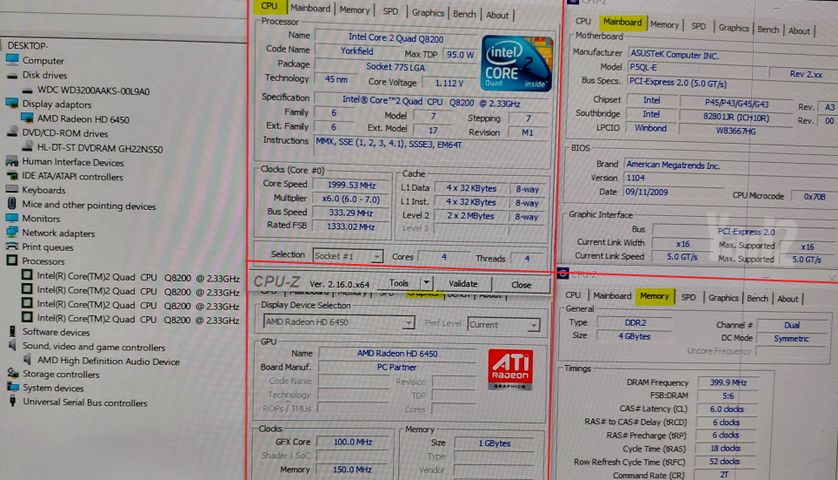Open the About tab in top-left CPU-Z window

pos(497,16)
